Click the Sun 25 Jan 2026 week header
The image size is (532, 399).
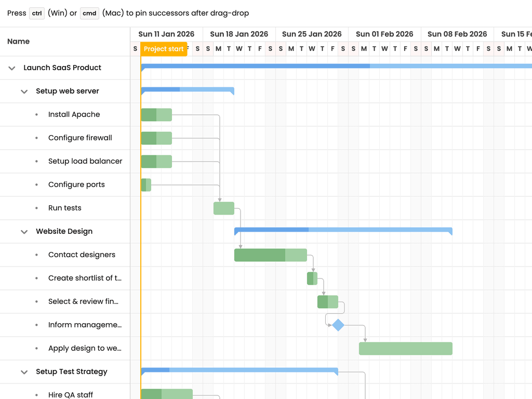pyautogui.click(x=312, y=34)
